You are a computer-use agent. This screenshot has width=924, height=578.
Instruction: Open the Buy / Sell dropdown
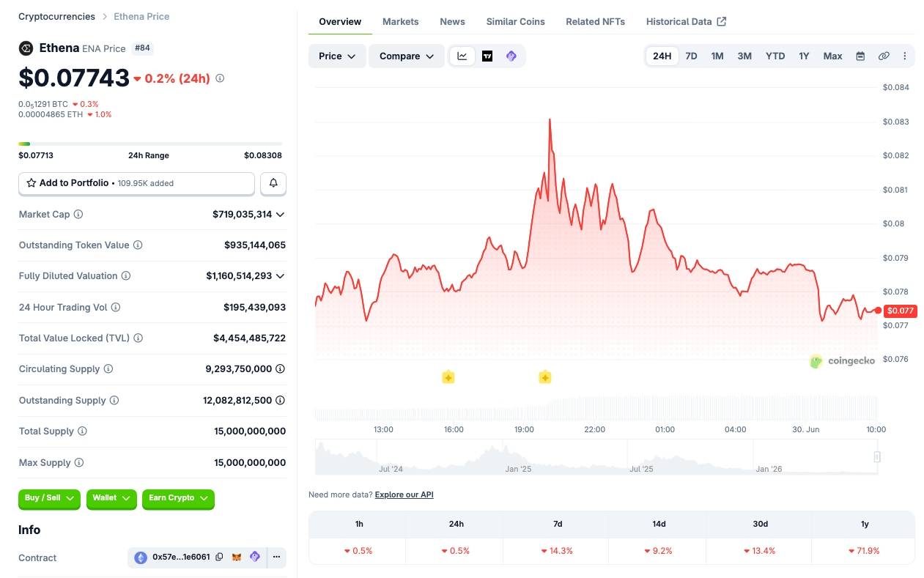coord(50,499)
